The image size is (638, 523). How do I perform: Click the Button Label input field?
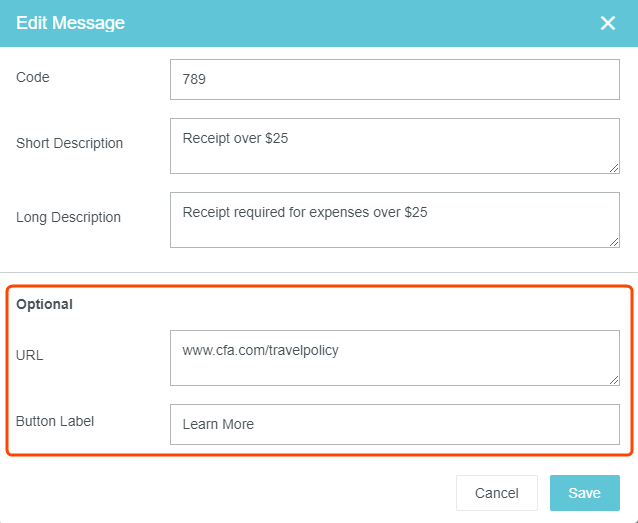[394, 424]
